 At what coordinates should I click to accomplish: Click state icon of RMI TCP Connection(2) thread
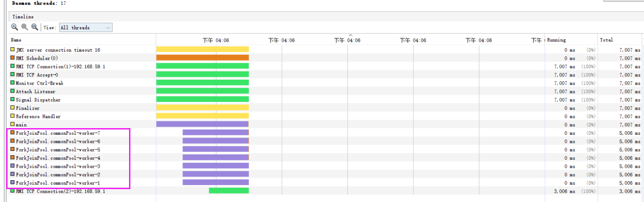point(12,191)
